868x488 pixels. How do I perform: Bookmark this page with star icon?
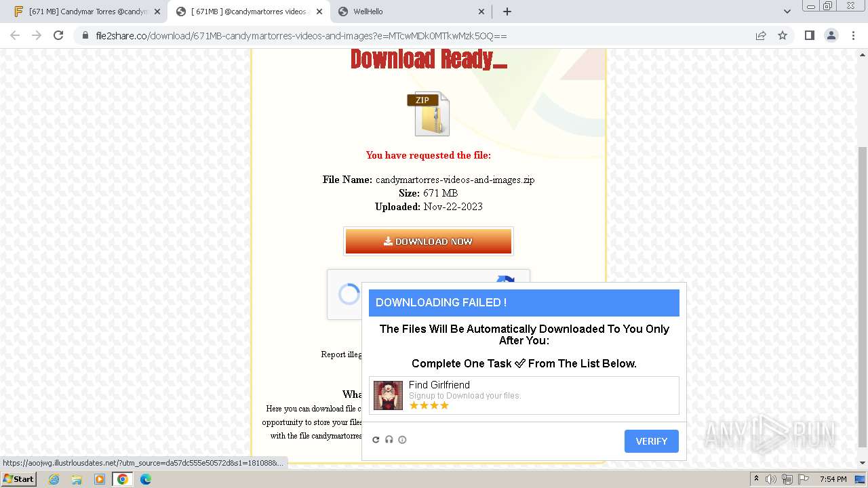click(x=783, y=35)
